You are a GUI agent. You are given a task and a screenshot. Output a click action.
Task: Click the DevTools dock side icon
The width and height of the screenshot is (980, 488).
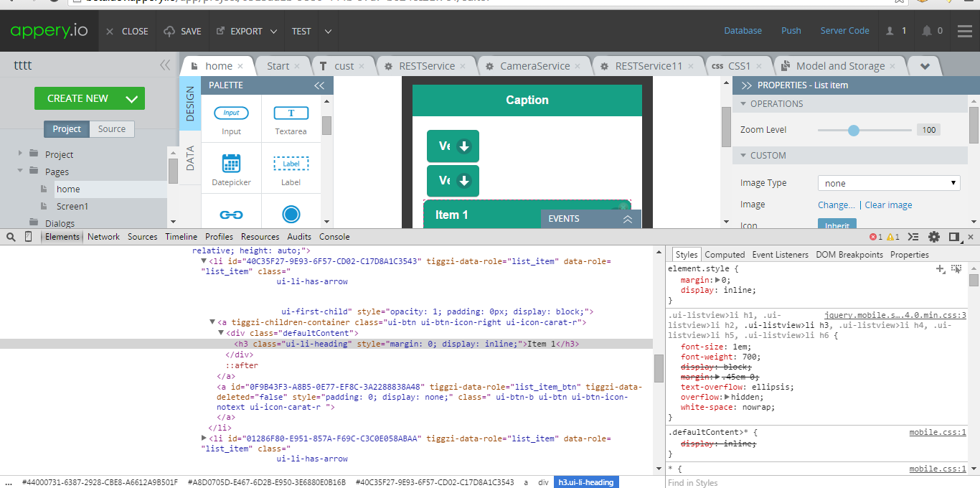pyautogui.click(x=954, y=237)
